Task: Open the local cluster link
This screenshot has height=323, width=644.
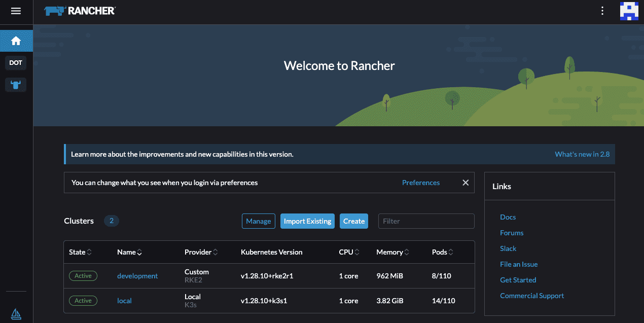Action: tap(124, 301)
